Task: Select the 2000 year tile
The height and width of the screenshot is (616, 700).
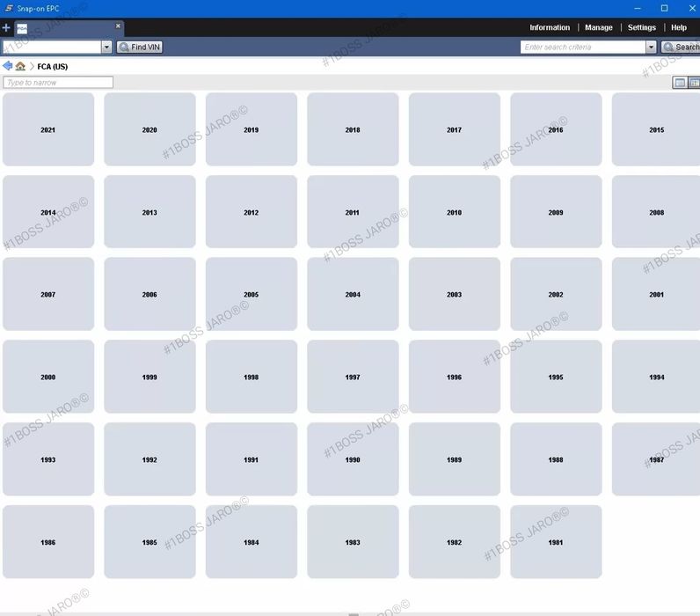Action: coord(48,377)
